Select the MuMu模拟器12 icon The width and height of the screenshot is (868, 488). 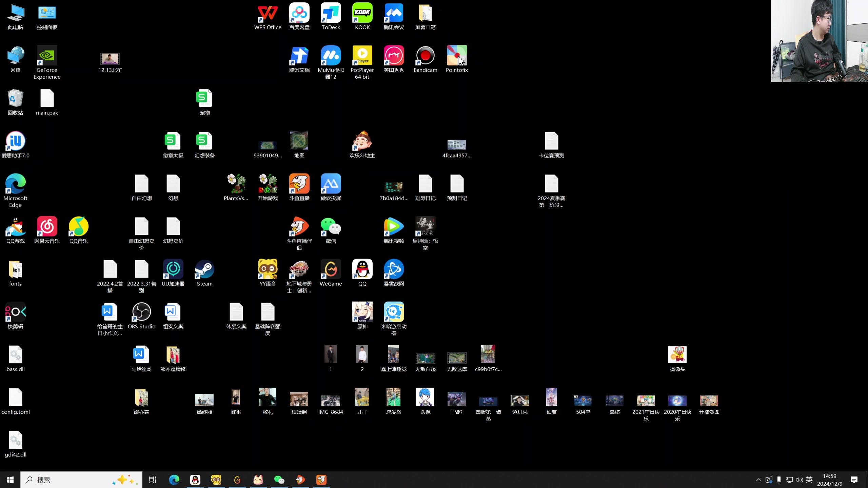tap(331, 63)
